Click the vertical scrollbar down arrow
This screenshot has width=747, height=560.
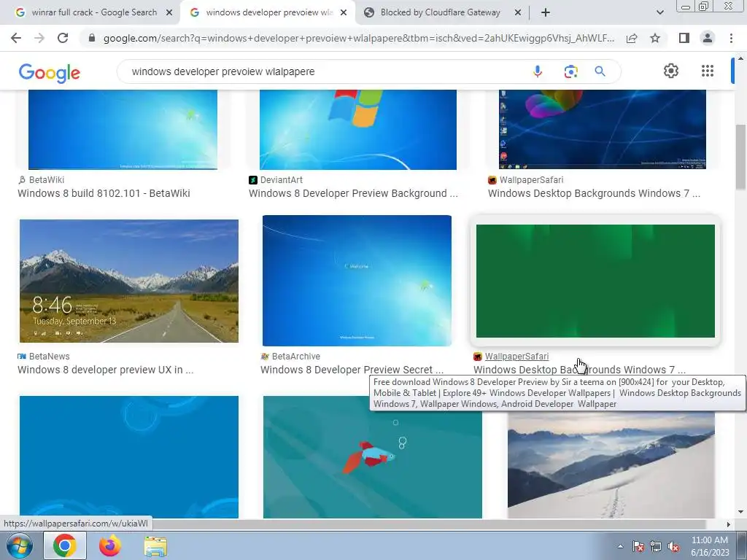pos(740,513)
